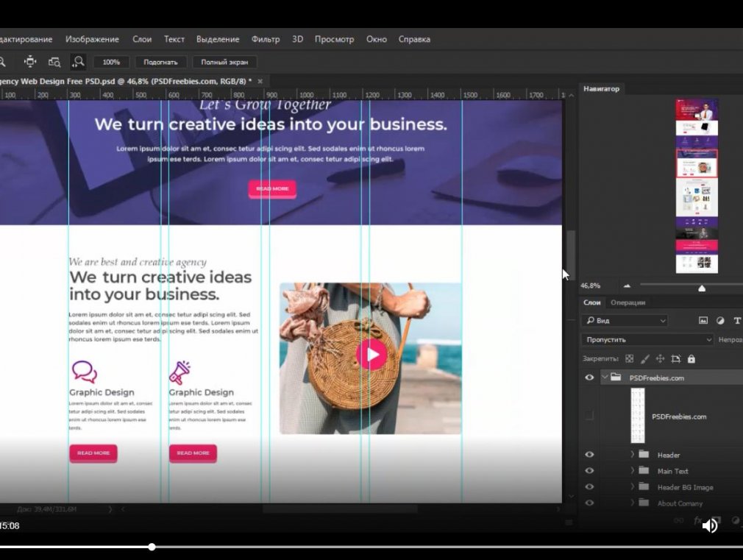Collapse the PSDFreebies.com group chevron
The width and height of the screenshot is (743, 560).
(x=604, y=378)
